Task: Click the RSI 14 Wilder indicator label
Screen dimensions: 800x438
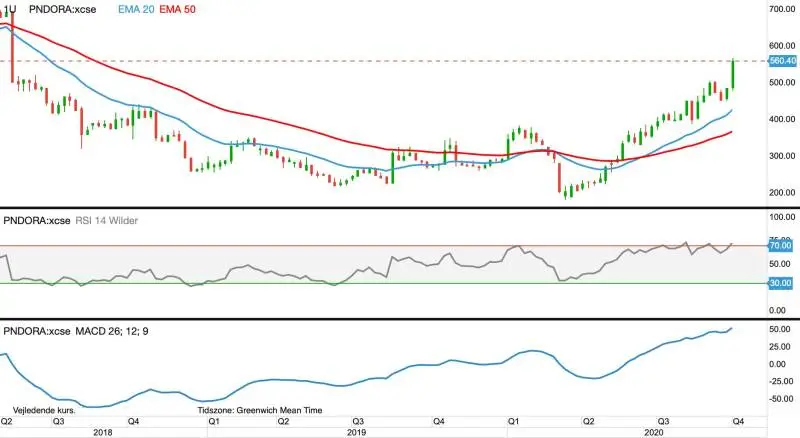Action: point(107,221)
